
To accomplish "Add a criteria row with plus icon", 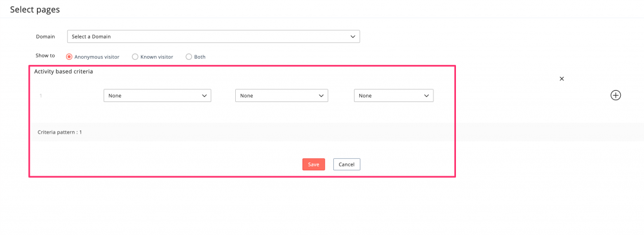I will [616, 96].
